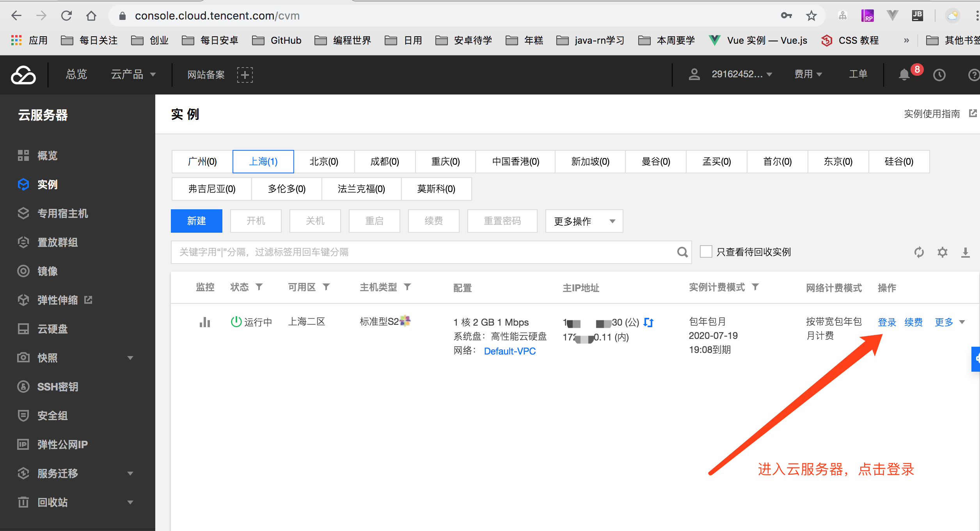
Task: Switch to the 广州(0) region tab
Action: 202,162
